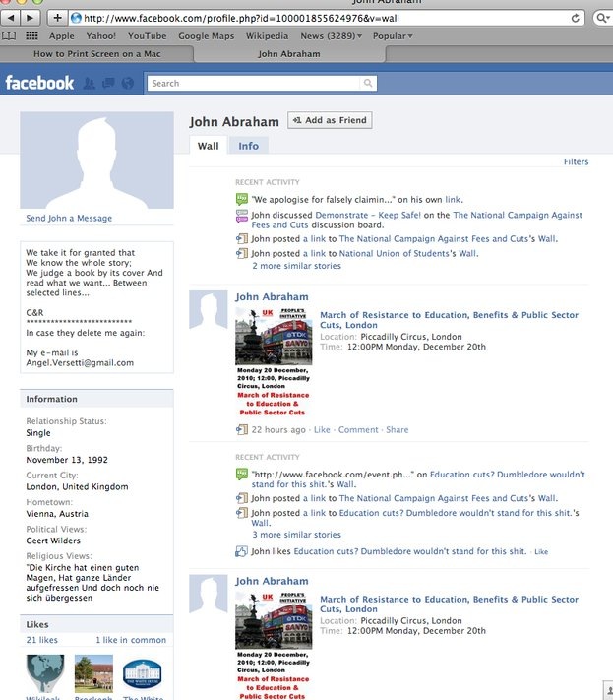The height and width of the screenshot is (700, 613).
Task: Open the notifications globe icon
Action: tap(127, 84)
